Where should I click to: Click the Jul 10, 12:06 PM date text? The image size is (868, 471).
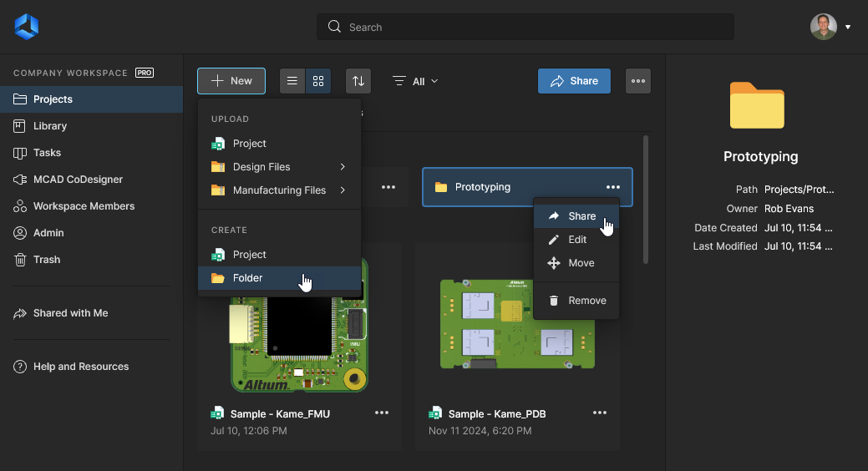[x=249, y=431]
